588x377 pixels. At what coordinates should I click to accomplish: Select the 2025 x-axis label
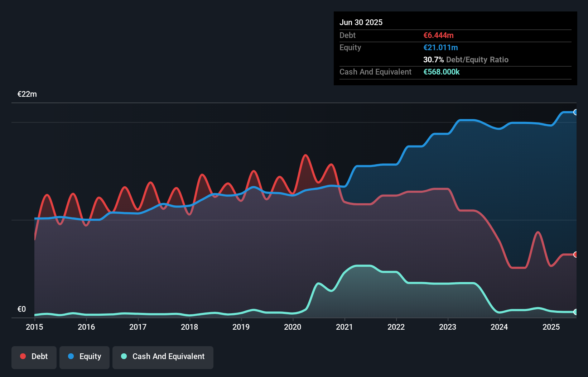tap(551, 327)
